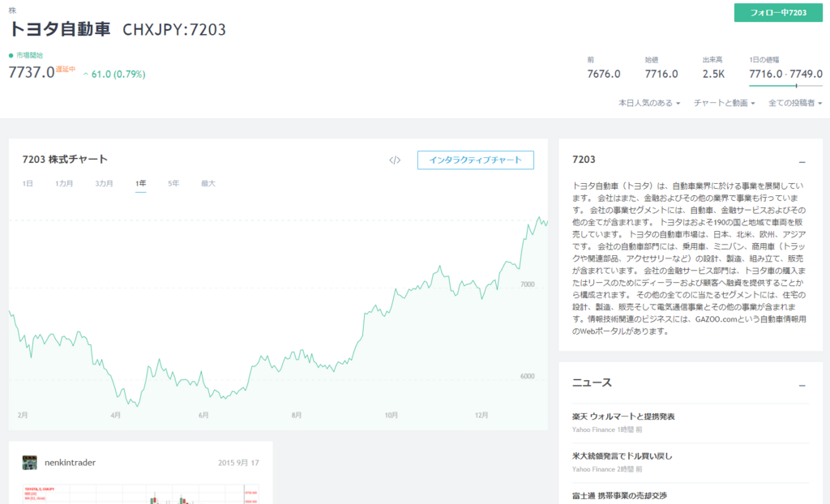
Task: Open the インタラクティブチャート button
Action: pyautogui.click(x=475, y=160)
